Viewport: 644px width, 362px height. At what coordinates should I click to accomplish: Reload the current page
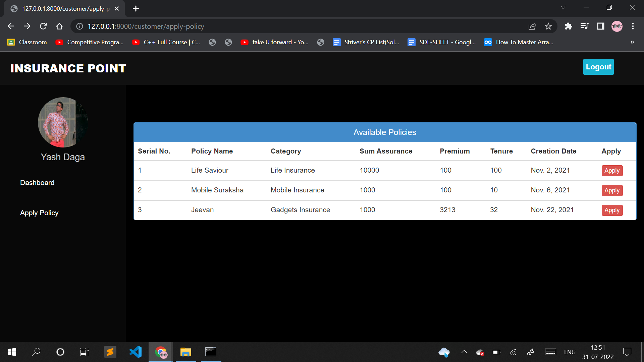pyautogui.click(x=43, y=26)
